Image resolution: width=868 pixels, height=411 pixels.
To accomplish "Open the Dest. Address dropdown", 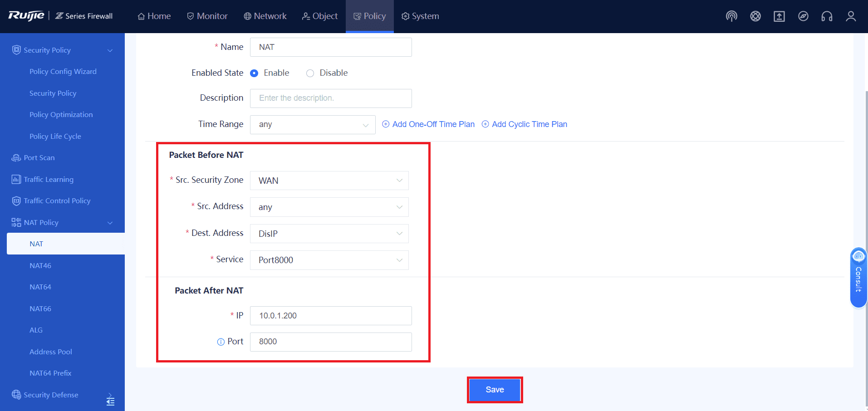I will [329, 234].
